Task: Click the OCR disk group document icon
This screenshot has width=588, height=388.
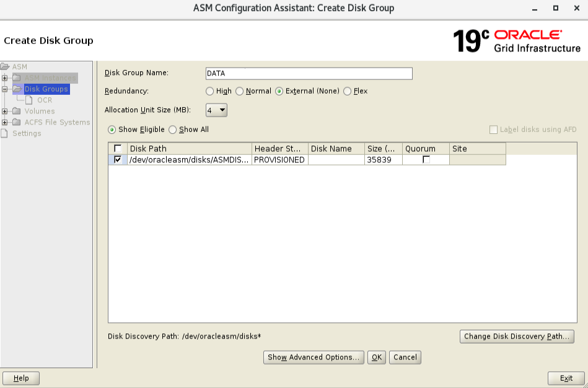Action: [x=29, y=100]
